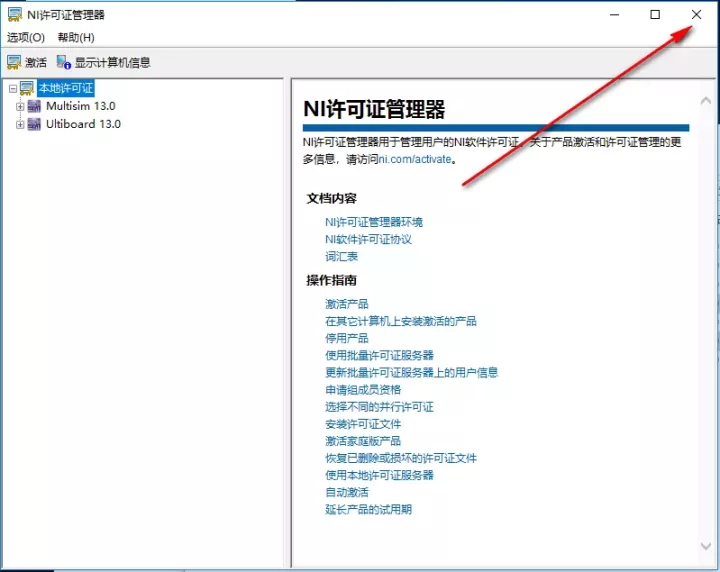The height and width of the screenshot is (572, 720).
Task: Open the 激活产品 how-to link
Action: (347, 304)
